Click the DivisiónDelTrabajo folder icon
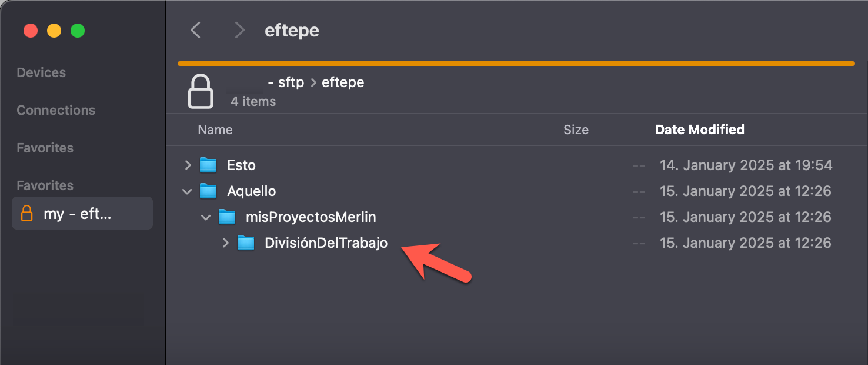The image size is (868, 365). 246,243
